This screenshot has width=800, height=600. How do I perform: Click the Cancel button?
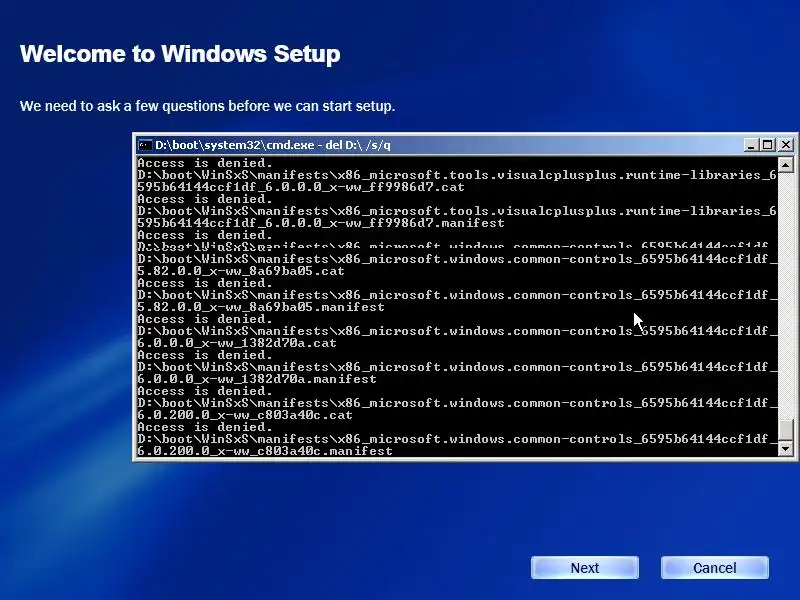click(714, 567)
